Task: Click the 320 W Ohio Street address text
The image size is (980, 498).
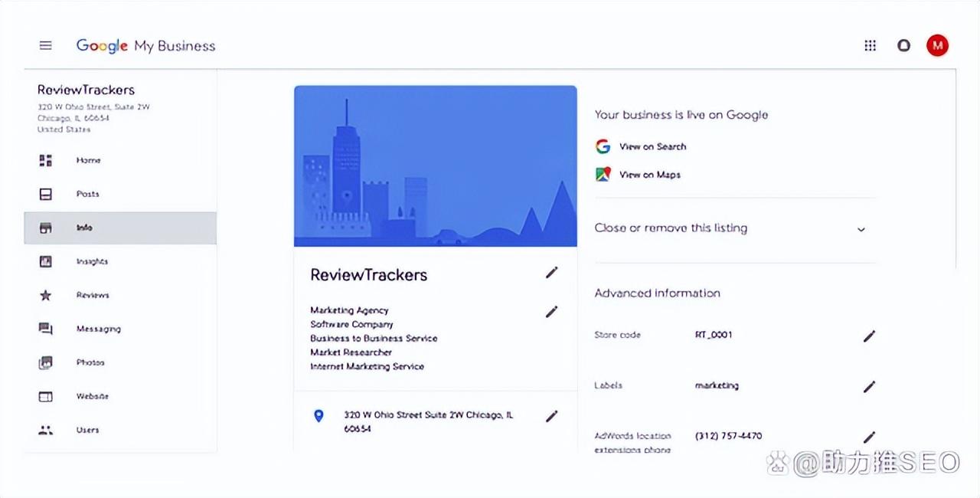Action: [x=429, y=421]
